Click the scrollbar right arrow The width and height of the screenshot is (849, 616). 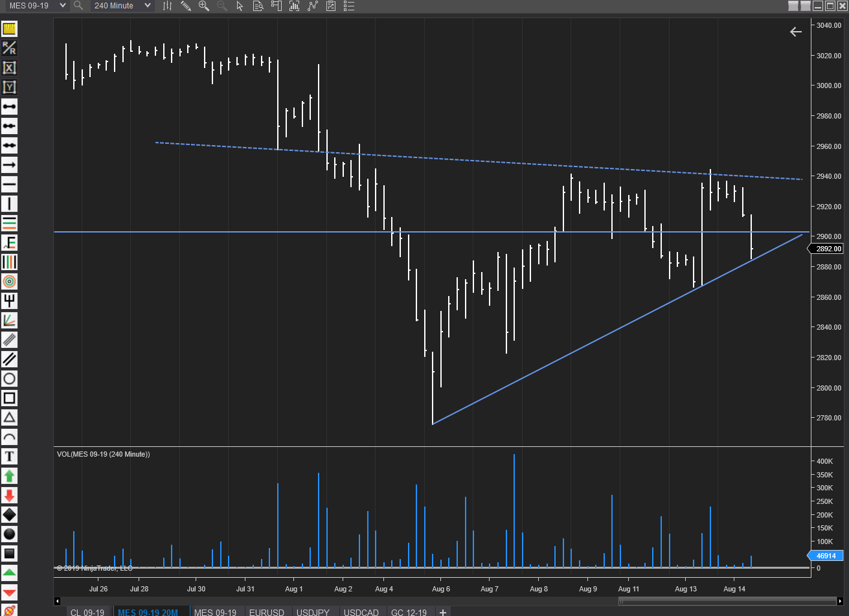pos(841,600)
